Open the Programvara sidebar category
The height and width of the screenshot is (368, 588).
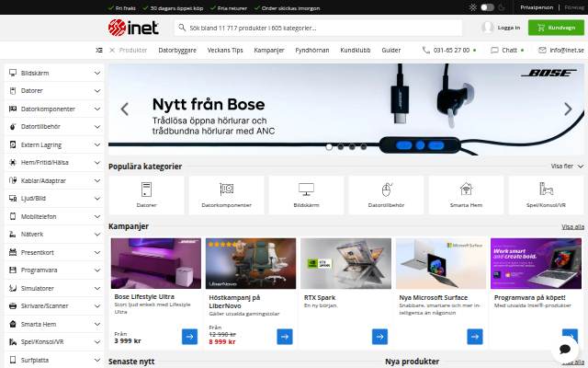coord(55,270)
